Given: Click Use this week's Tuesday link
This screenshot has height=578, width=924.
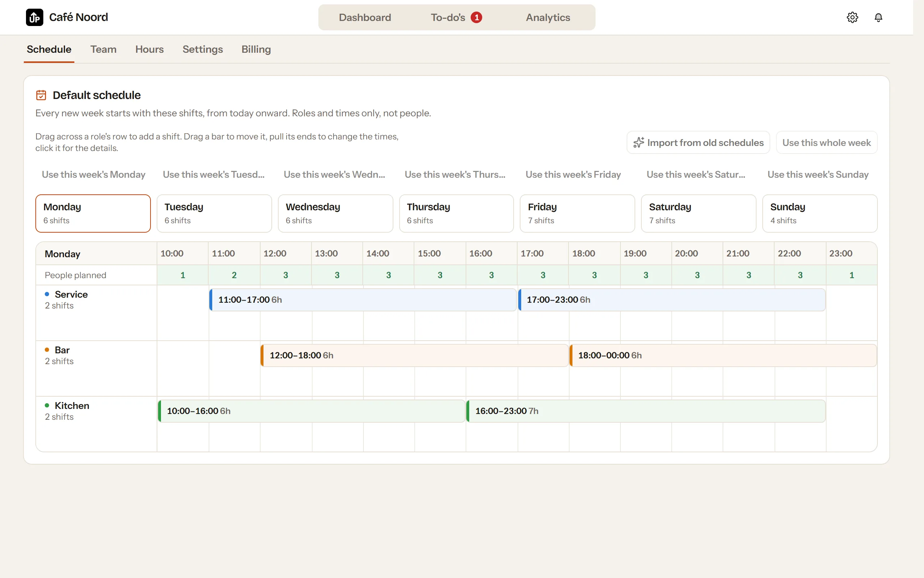Looking at the screenshot, I should (213, 174).
